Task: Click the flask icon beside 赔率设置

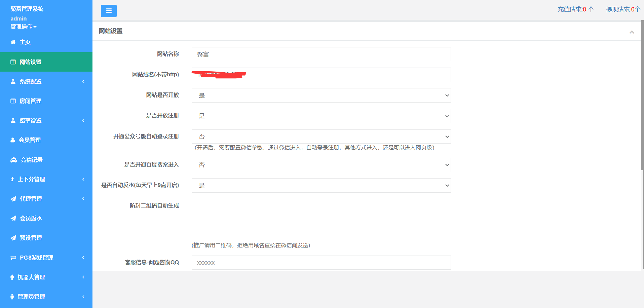Action: [13, 120]
